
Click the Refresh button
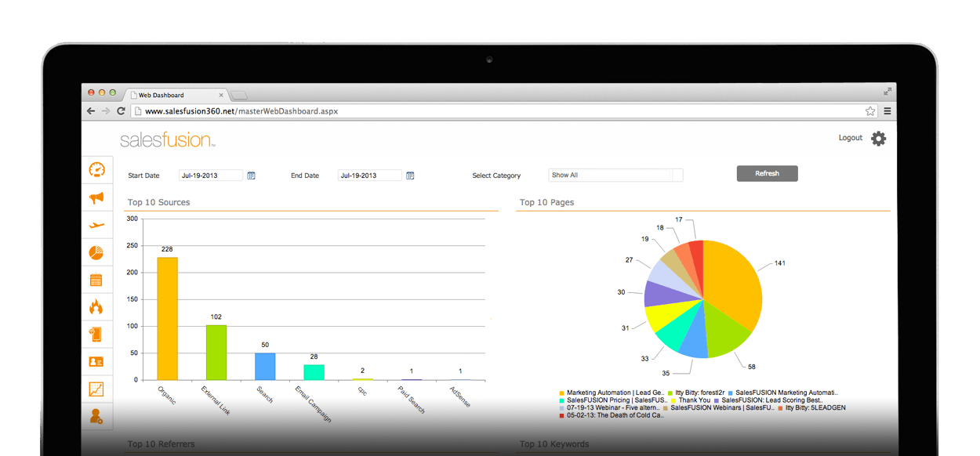click(x=768, y=174)
